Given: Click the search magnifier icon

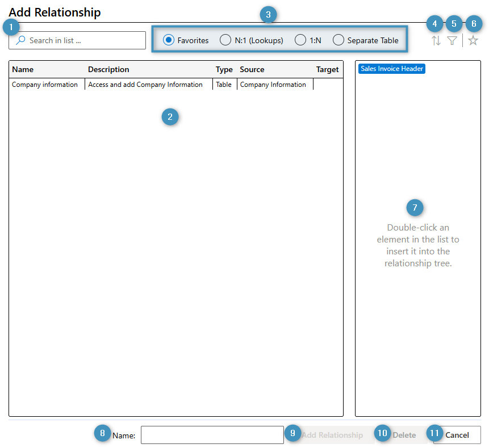Looking at the screenshot, I should (20, 40).
